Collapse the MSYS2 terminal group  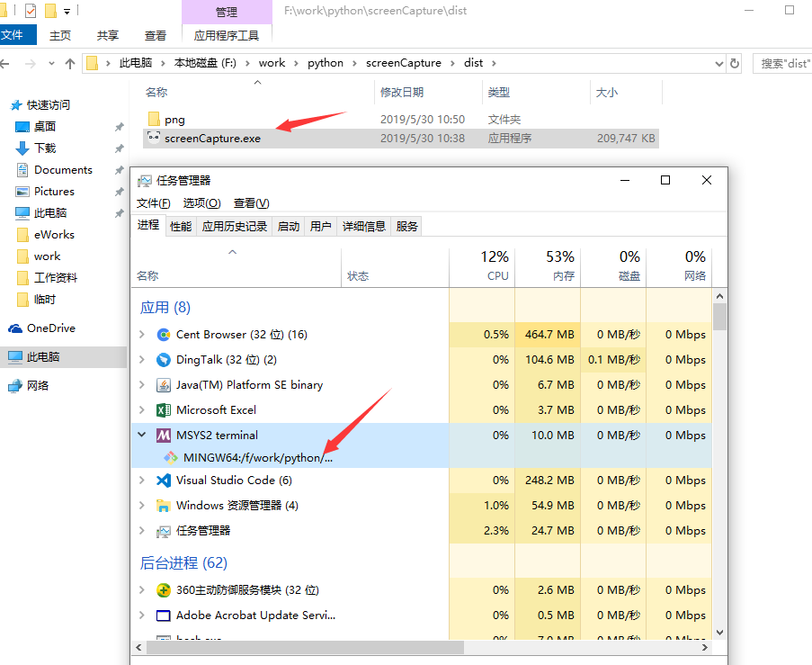(142, 435)
